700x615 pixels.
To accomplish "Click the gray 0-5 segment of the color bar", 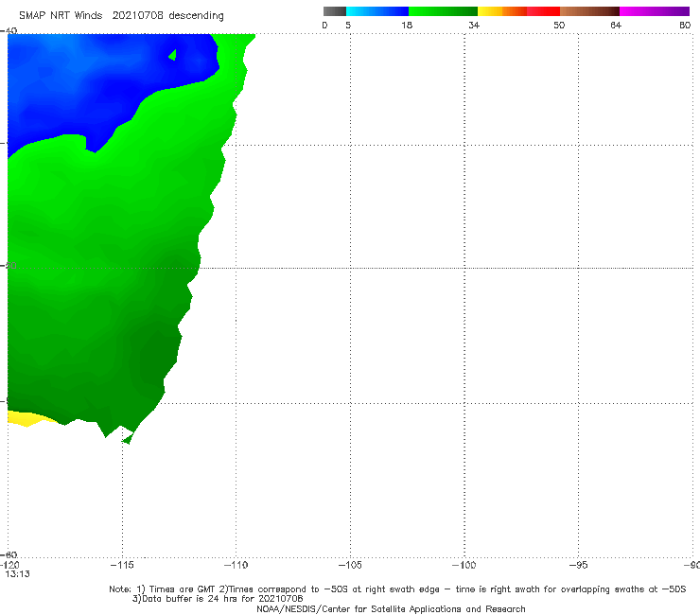I will (x=335, y=11).
